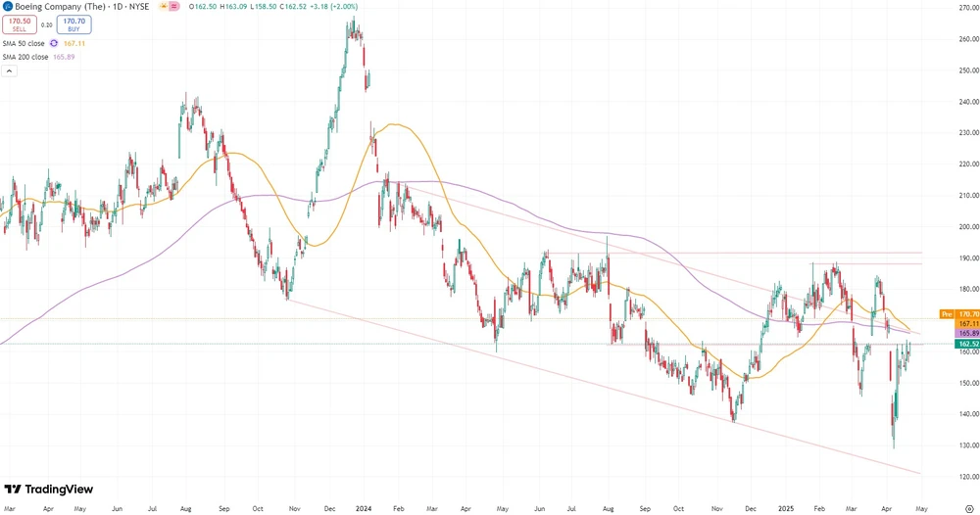Click the orange 167.11 price axis label

968,324
